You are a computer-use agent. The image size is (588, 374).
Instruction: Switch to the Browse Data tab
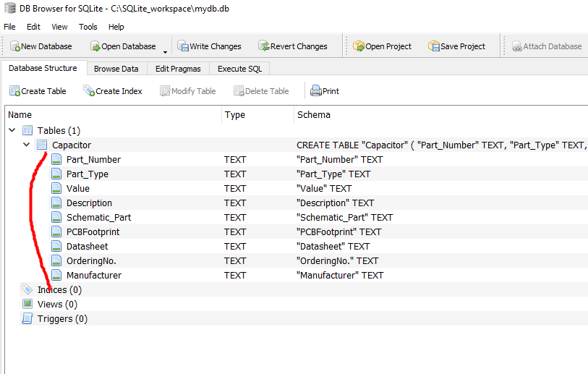pos(116,69)
